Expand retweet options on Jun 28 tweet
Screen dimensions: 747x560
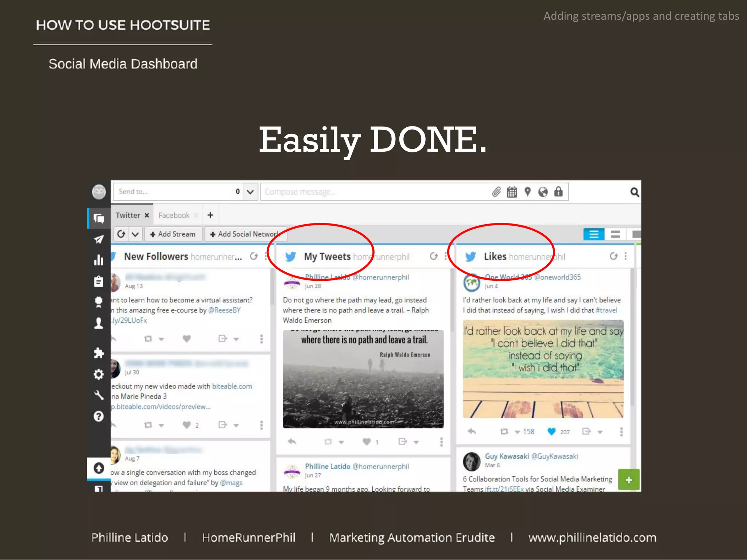point(341,442)
